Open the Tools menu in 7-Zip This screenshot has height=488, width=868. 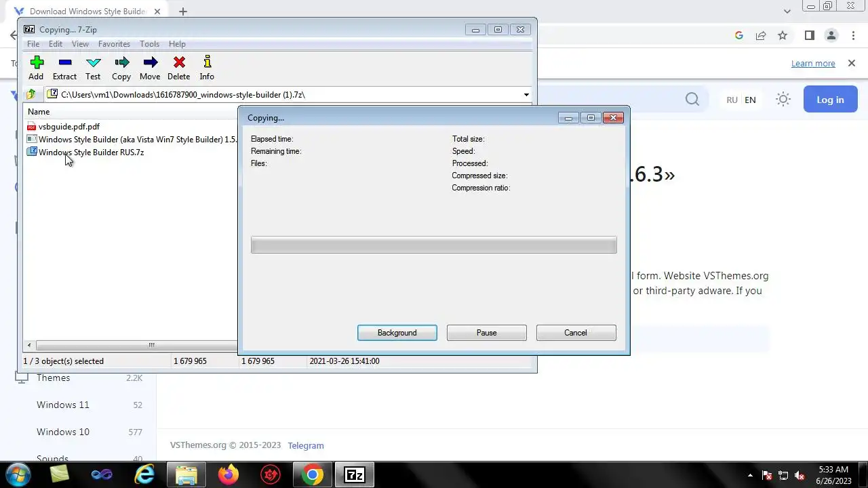coord(149,44)
